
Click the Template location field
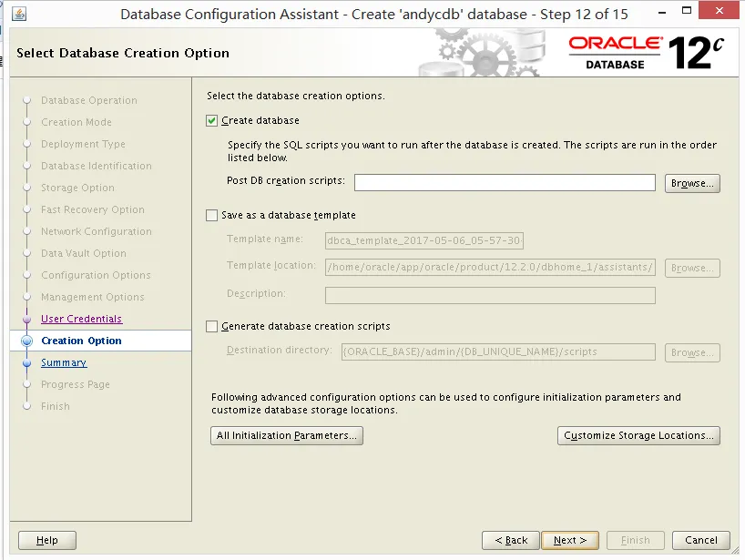(490, 267)
